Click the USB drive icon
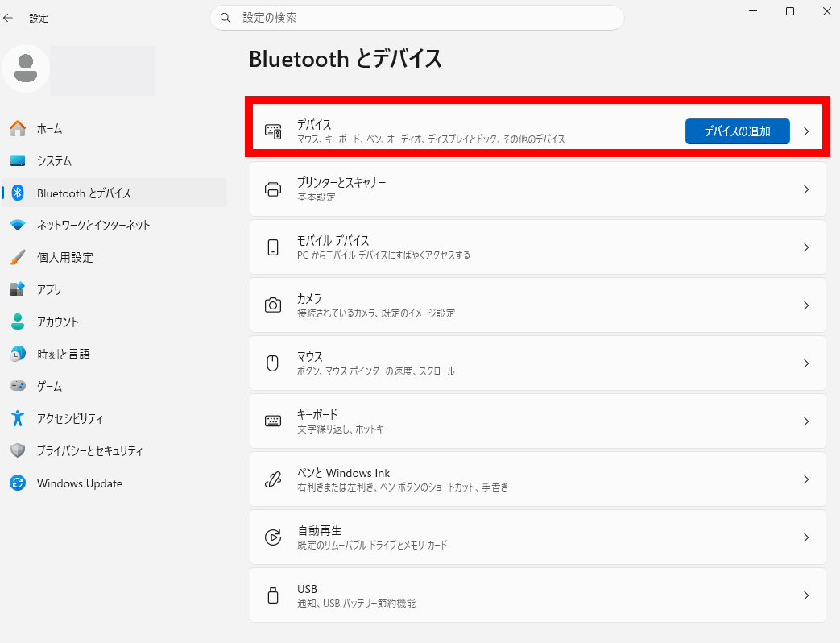The image size is (840, 643). (x=273, y=595)
